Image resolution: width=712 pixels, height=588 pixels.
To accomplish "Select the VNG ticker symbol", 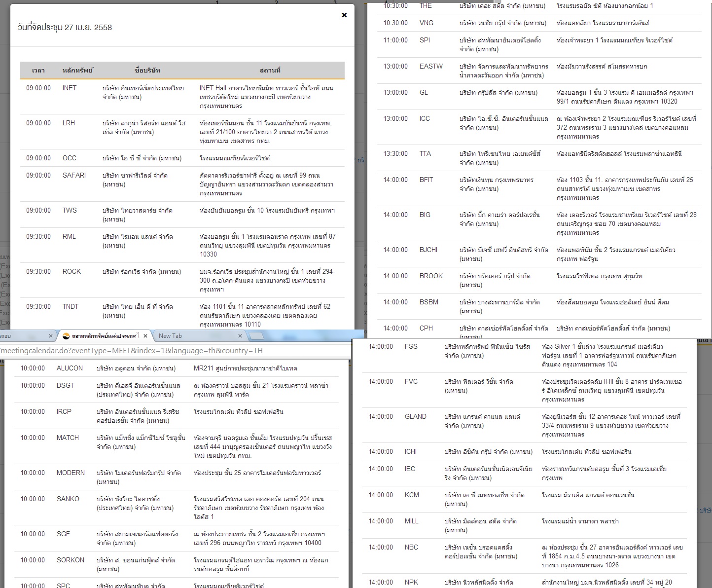I will (x=427, y=23).
